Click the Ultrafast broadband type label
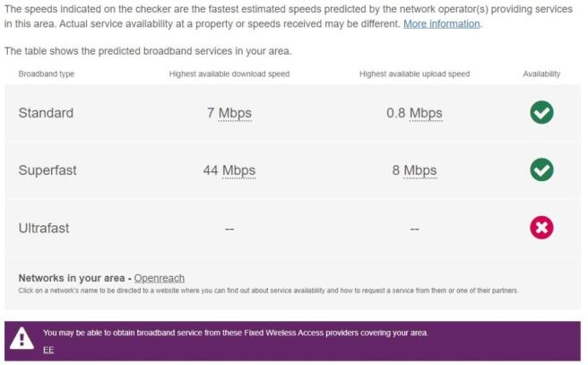Screen dimensions: 588x365 click(44, 228)
